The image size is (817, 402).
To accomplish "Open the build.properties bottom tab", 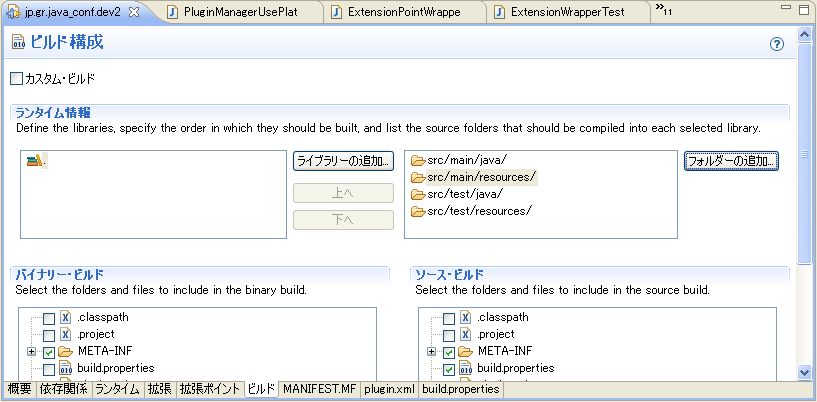I will [461, 390].
